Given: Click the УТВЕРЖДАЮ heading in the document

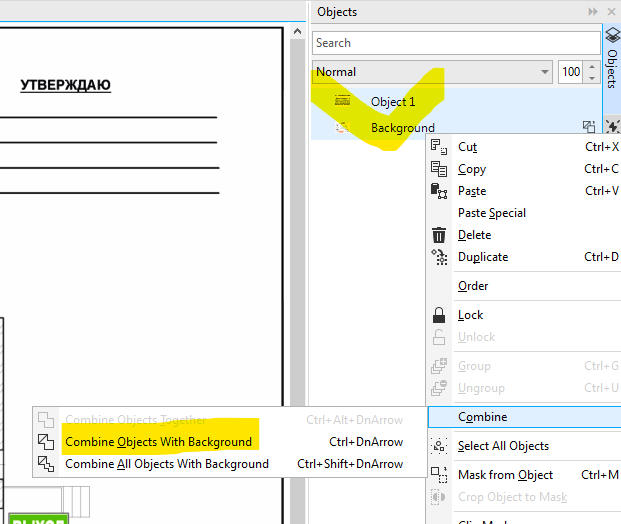Looking at the screenshot, I should pyautogui.click(x=65, y=85).
